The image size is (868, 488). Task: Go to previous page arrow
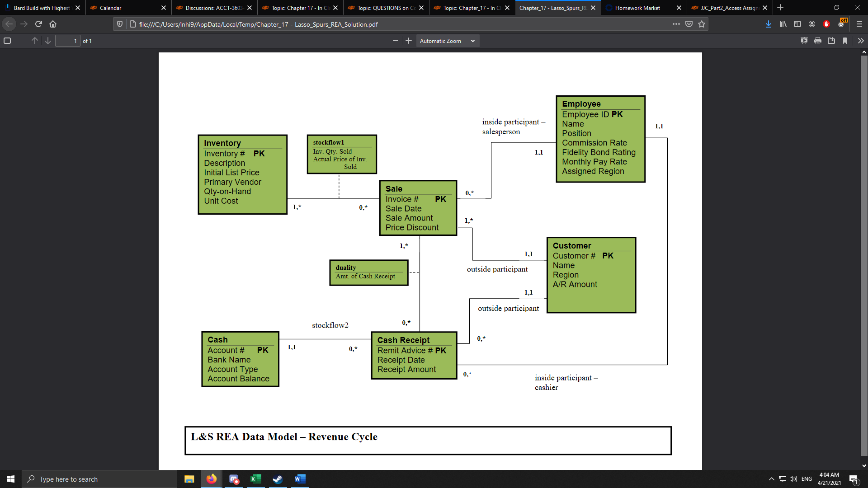[x=35, y=41]
